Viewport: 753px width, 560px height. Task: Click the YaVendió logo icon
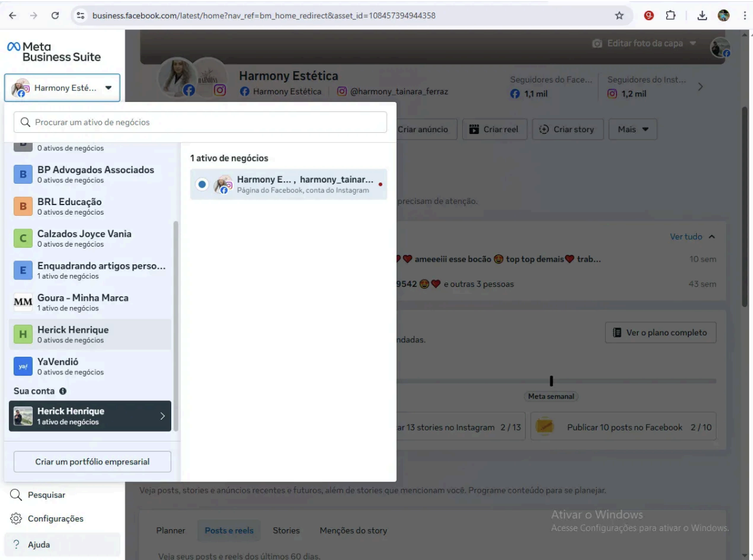point(23,366)
